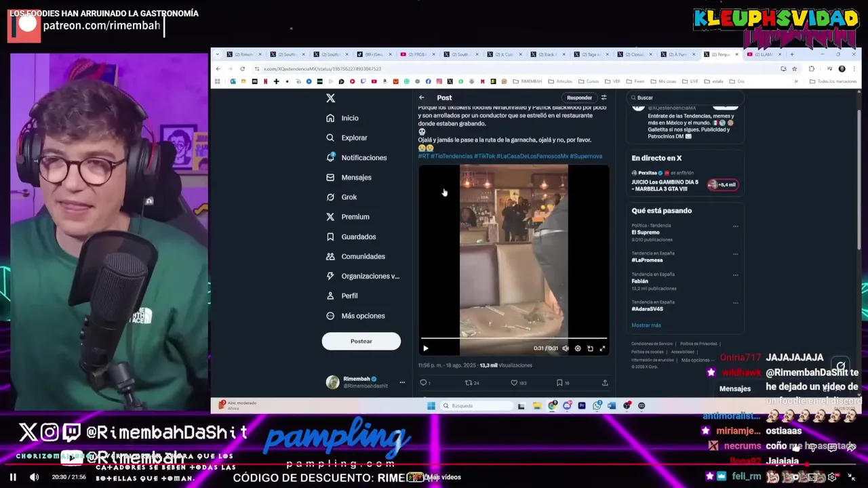Open Fabián trending topic
868x488 pixels.
pos(639,281)
